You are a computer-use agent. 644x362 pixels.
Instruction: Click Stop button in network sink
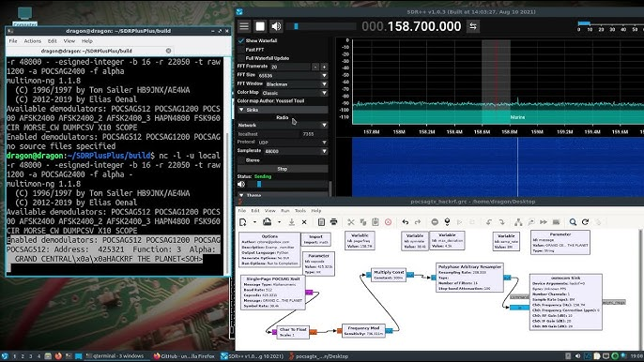[x=283, y=169]
